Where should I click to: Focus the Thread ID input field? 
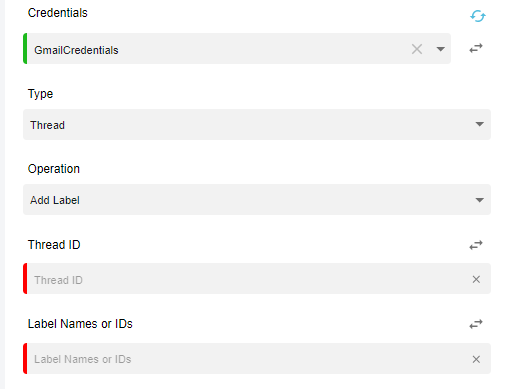coord(247,279)
